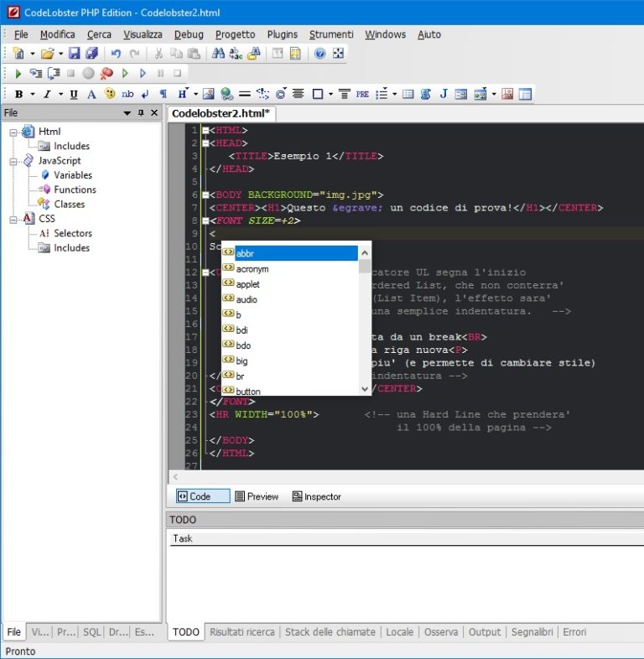Image resolution: width=644 pixels, height=659 pixels.
Task: Toggle pin on the File panel
Action: point(141,113)
